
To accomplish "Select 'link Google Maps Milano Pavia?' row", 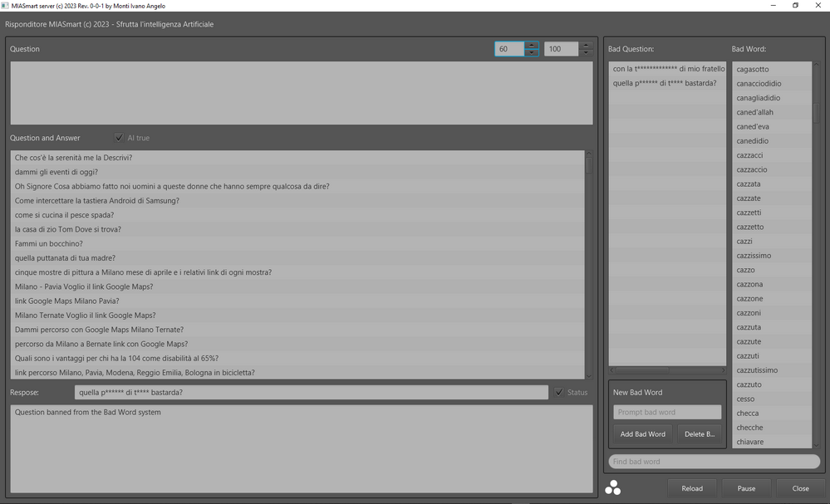I will pos(297,301).
